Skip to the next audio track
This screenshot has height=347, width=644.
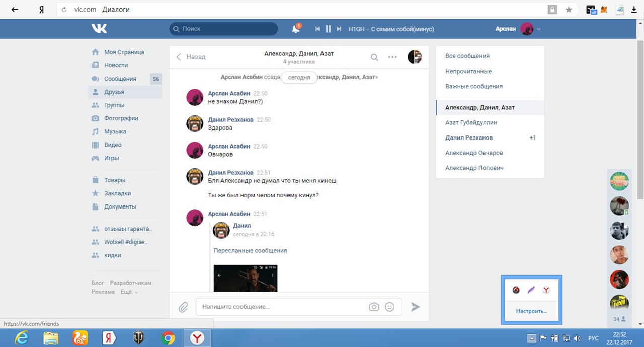[x=339, y=29]
